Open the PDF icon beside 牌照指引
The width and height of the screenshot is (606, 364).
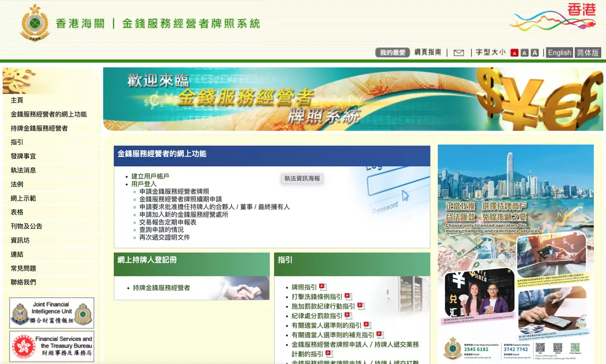[323, 287]
